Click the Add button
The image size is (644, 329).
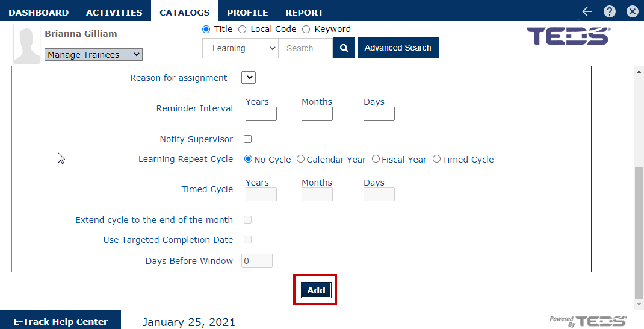[x=316, y=290]
